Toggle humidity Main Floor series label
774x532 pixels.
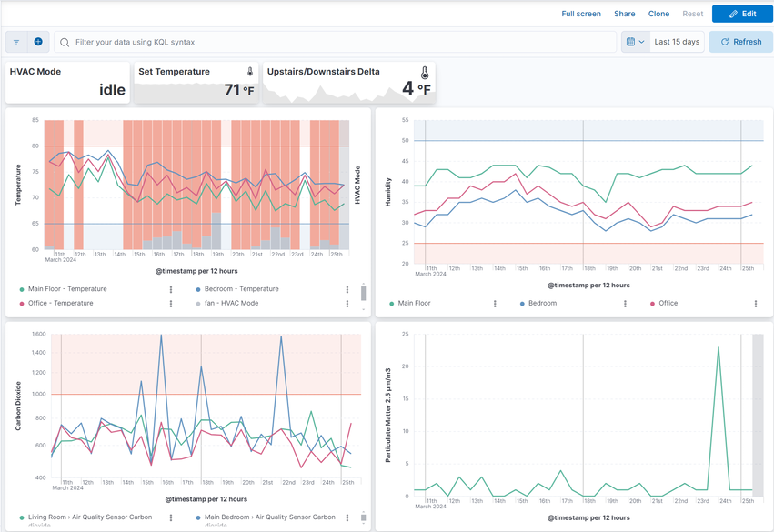pos(414,303)
